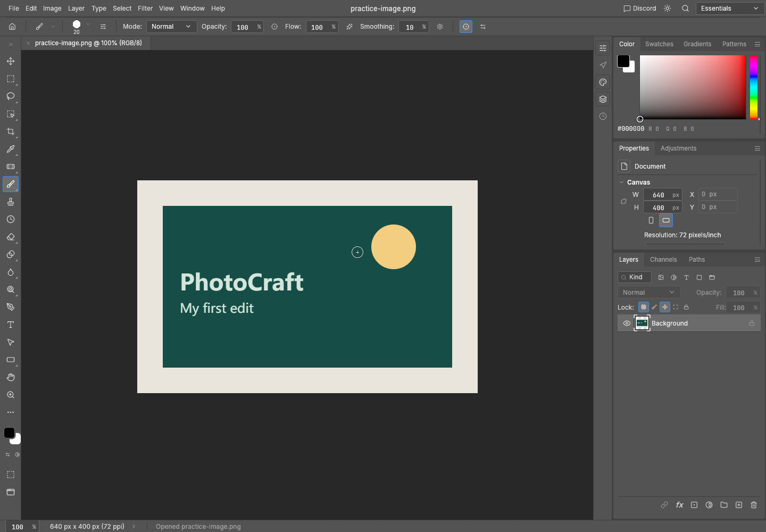Select the Eraser tool
This screenshot has height=532, width=766.
point(11,237)
